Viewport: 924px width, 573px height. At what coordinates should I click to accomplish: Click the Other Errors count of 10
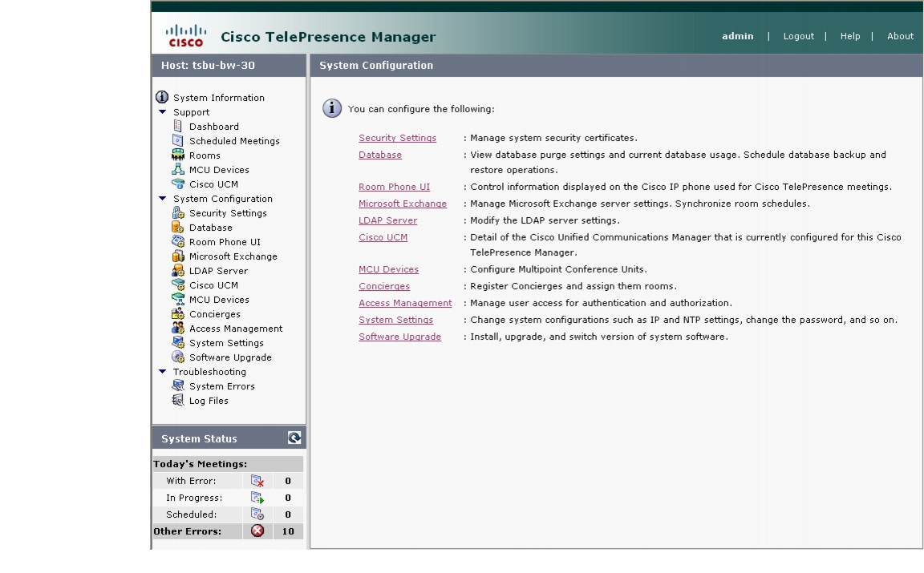288,531
